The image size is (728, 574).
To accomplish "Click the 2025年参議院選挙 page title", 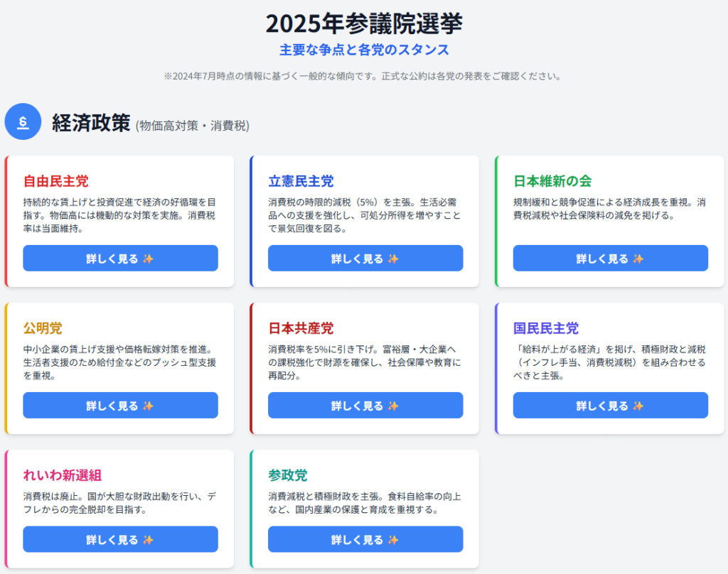I will [x=364, y=23].
